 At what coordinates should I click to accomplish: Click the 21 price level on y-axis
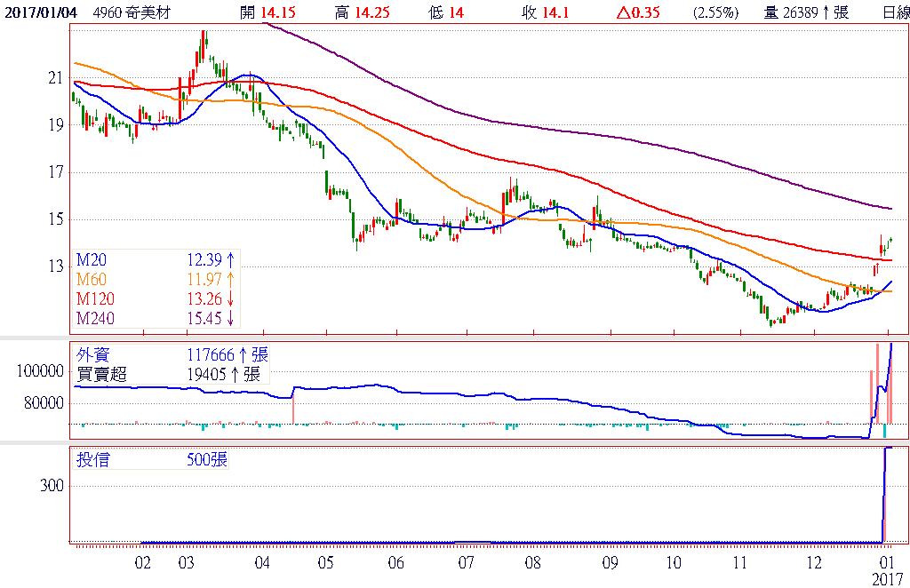(56, 78)
